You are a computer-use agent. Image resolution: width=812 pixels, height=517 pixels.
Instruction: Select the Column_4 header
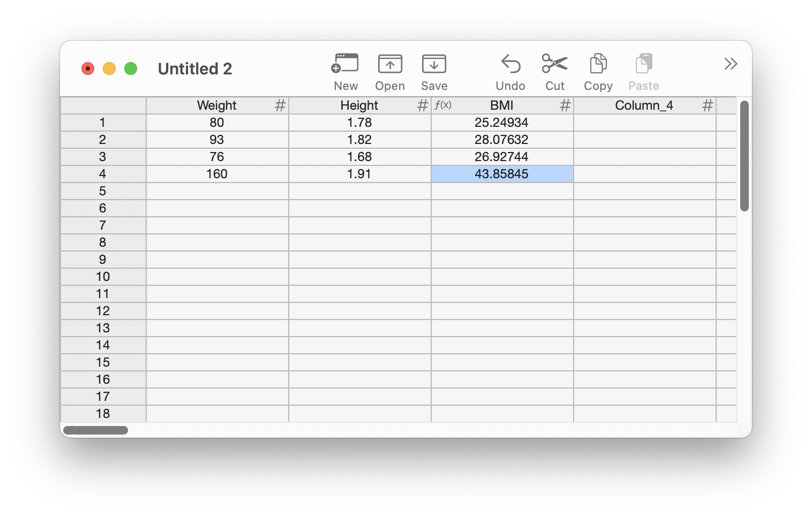(643, 105)
